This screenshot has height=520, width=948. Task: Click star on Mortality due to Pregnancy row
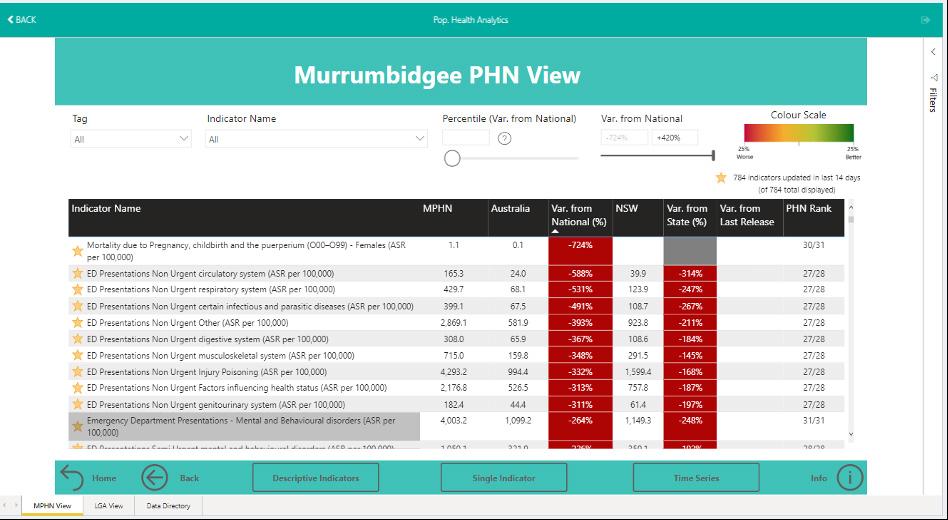[77, 251]
